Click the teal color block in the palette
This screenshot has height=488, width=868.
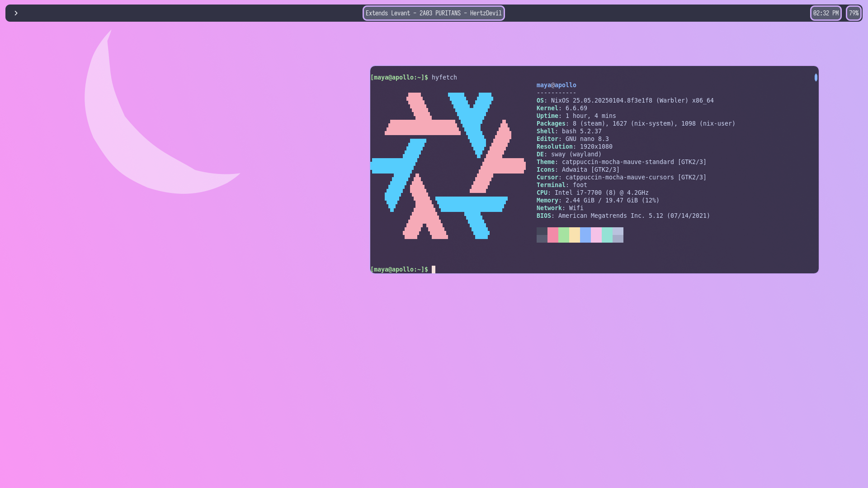tap(607, 235)
